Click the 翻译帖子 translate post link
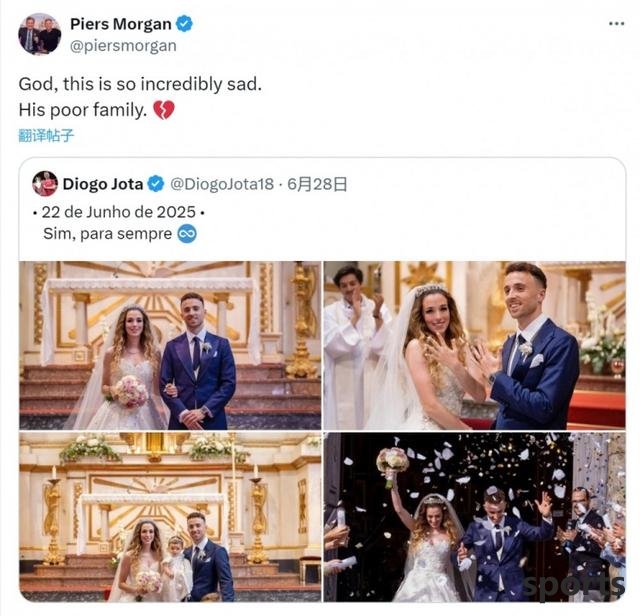 (46, 135)
